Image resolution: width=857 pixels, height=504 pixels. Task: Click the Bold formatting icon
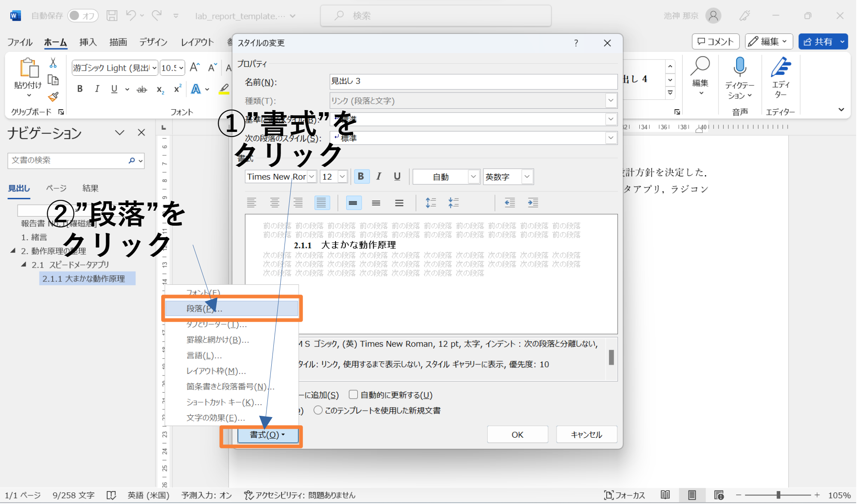[361, 176]
